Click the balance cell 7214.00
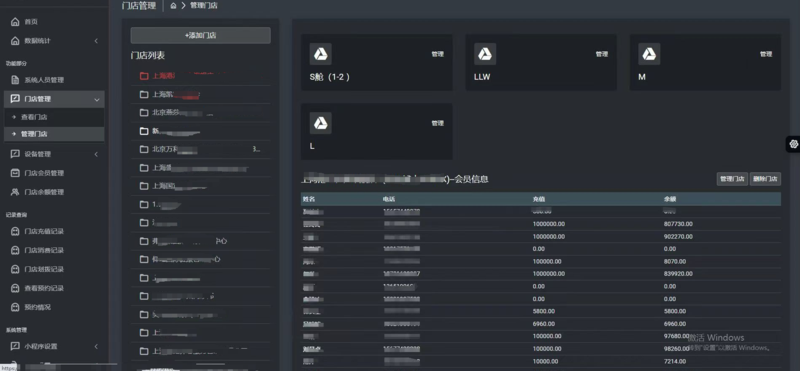Screen dimensions: 800x371 point(674,361)
